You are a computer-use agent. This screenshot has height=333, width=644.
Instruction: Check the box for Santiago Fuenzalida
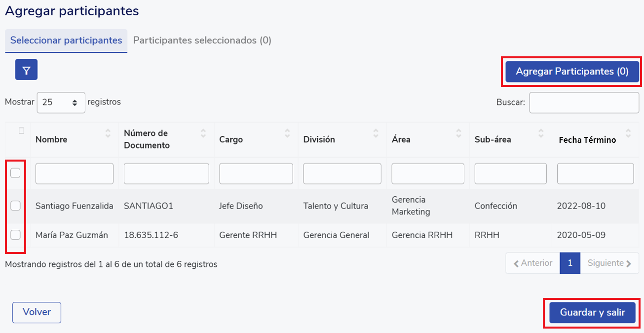tap(15, 206)
